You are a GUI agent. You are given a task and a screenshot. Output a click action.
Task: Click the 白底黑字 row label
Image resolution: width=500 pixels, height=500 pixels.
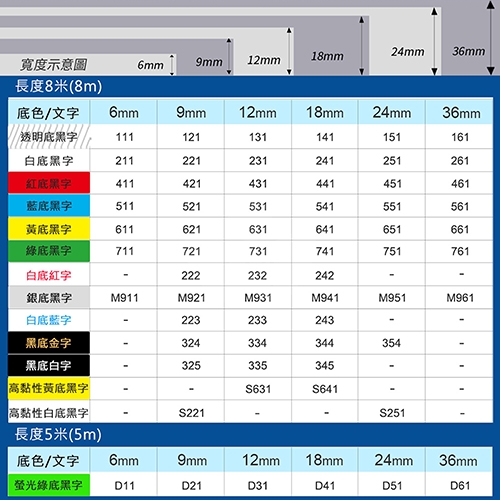pyautogui.click(x=49, y=161)
